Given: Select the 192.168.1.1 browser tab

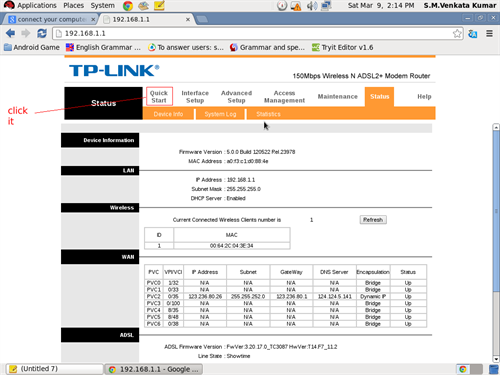Looking at the screenshot, I should [147, 19].
